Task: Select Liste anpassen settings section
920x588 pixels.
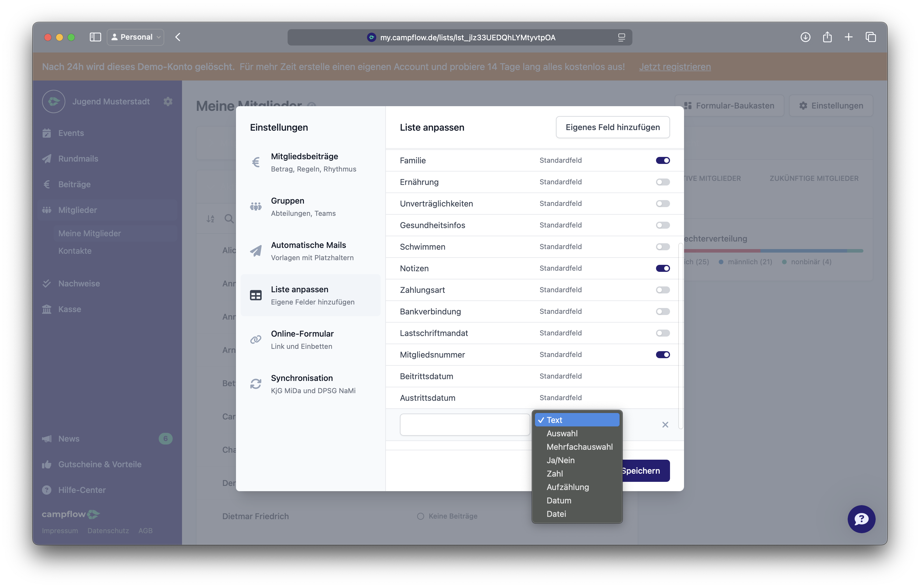Action: [311, 295]
